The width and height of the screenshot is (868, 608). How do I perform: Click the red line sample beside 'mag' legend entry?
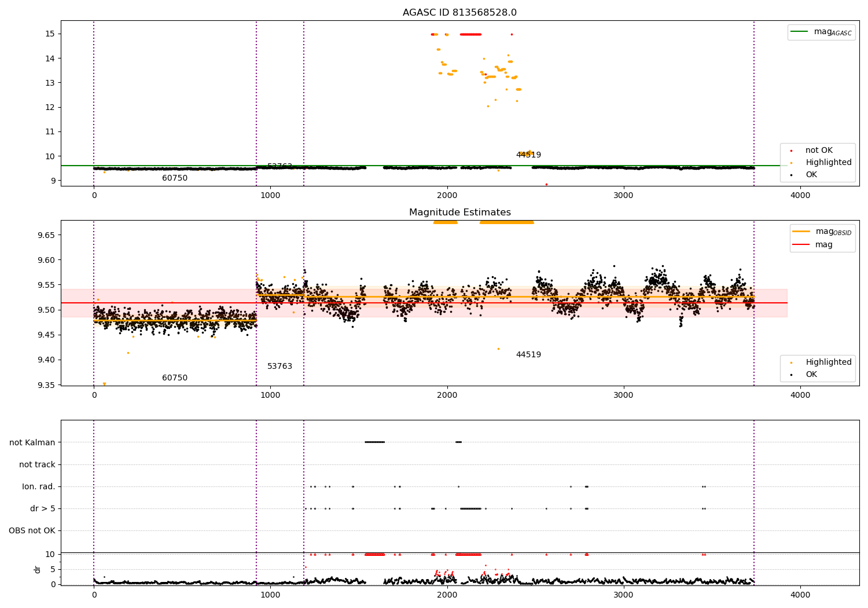point(801,244)
